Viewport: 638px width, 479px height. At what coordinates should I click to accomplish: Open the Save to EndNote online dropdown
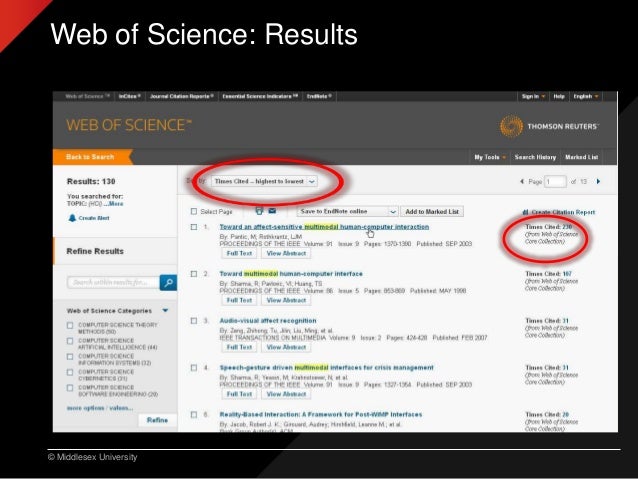(347, 212)
